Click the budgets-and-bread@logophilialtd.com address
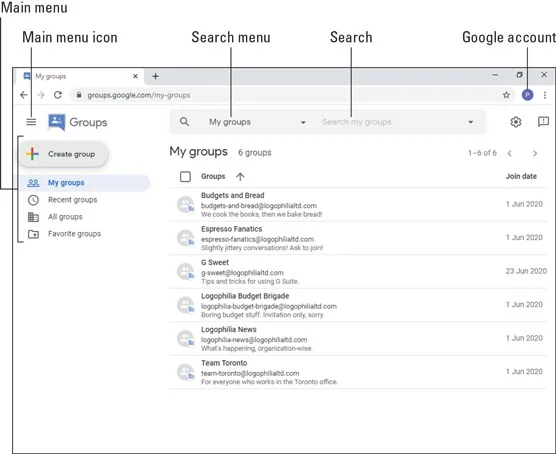Viewport: 556px width, 454px height. pos(259,206)
